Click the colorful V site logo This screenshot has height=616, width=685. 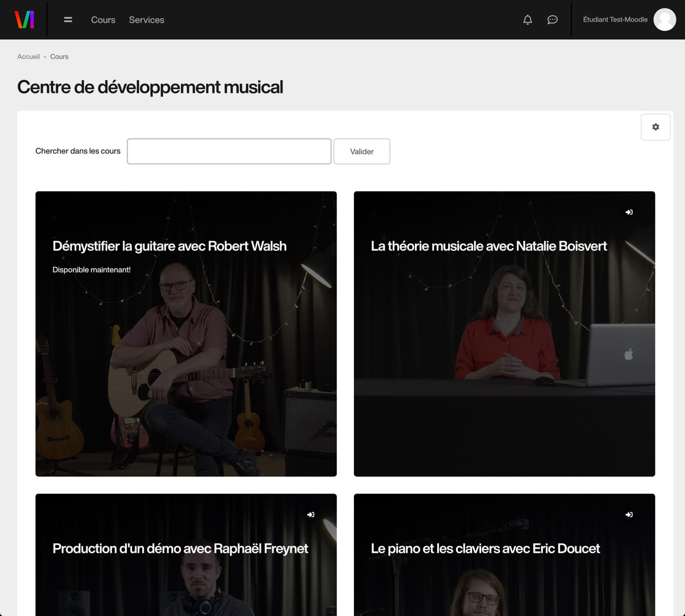(x=24, y=19)
